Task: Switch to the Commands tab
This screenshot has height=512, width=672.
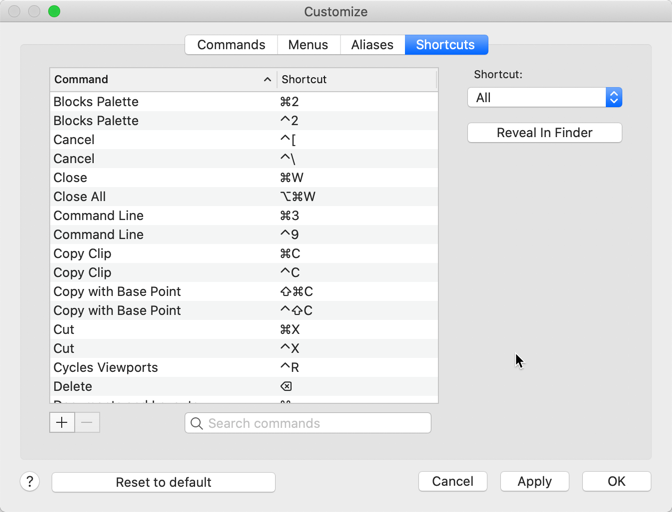Action: (x=231, y=45)
